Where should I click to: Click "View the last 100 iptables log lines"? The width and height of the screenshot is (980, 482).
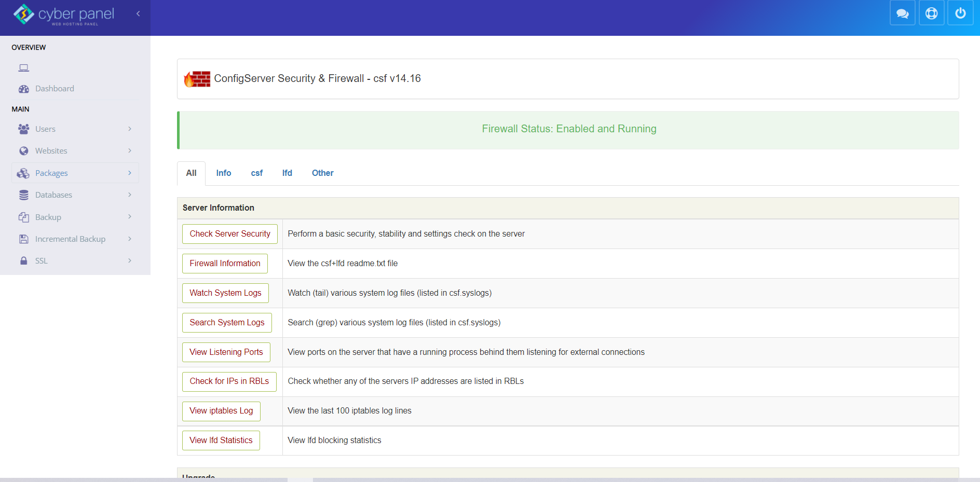(x=349, y=411)
